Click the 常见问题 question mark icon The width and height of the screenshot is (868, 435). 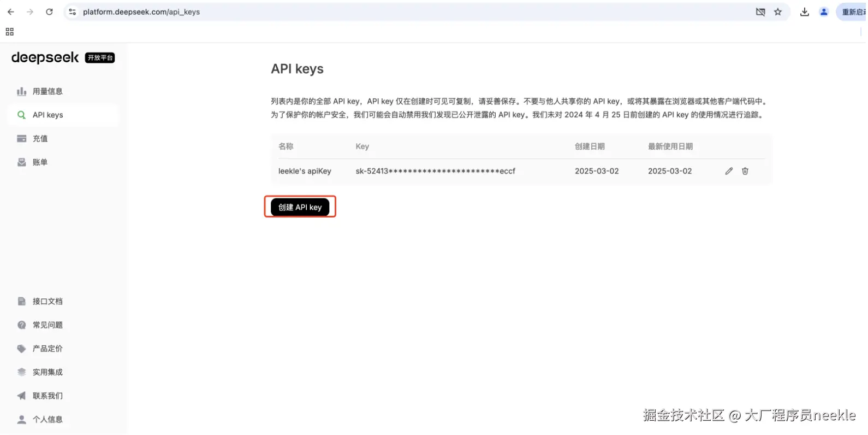(22, 325)
